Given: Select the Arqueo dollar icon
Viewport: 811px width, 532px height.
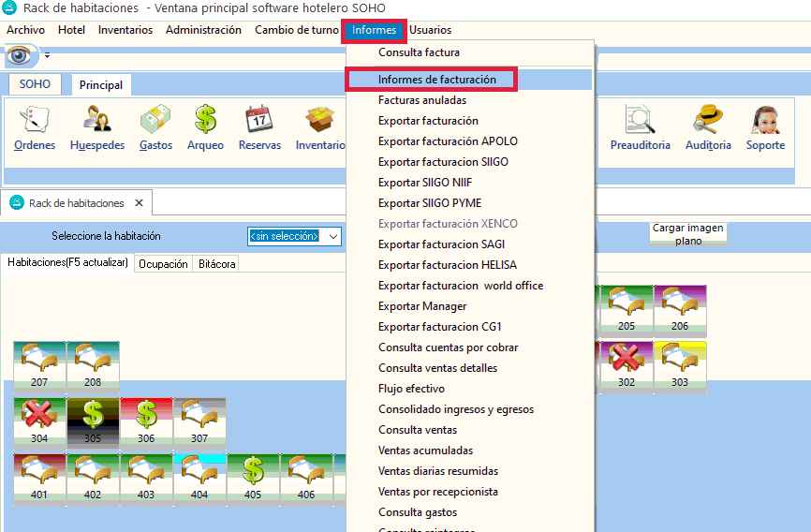Looking at the screenshot, I should pos(205,127).
